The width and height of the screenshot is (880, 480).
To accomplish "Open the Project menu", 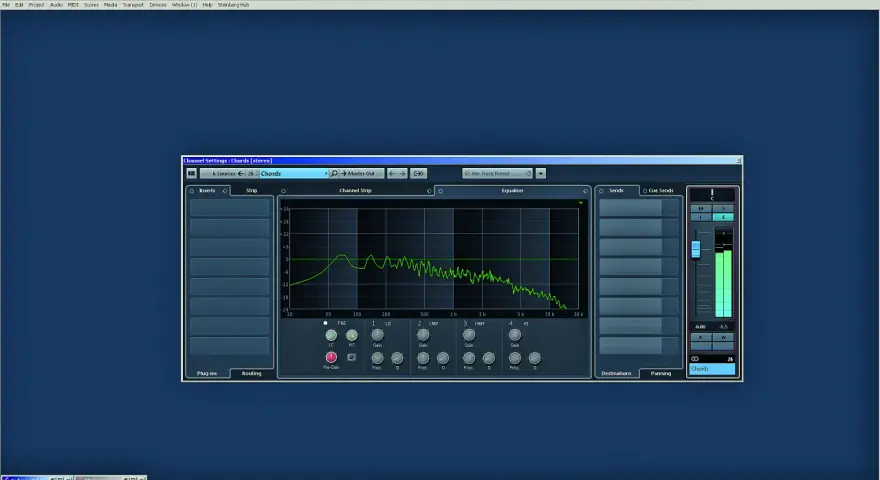I will coord(36,4).
